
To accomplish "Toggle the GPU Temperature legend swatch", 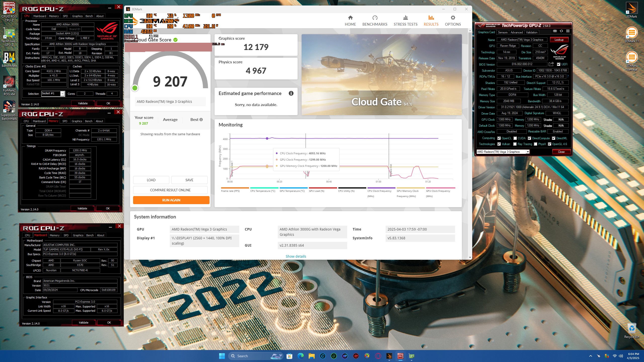I will [293, 188].
